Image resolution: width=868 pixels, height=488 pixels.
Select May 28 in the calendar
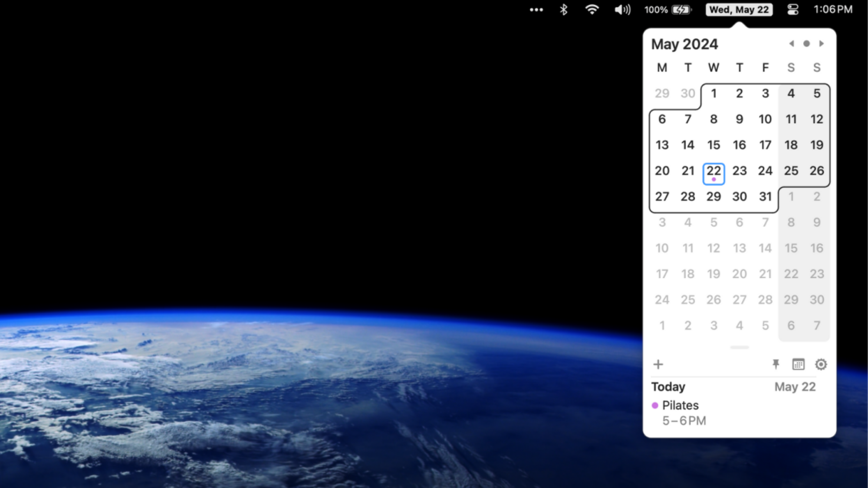click(x=688, y=197)
